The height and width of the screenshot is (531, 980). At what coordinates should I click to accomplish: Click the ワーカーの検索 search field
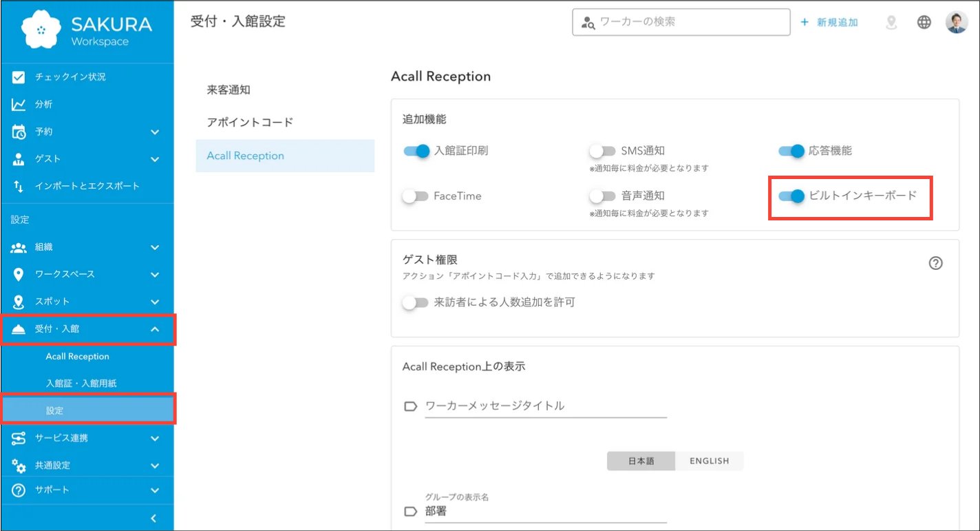click(x=688, y=22)
